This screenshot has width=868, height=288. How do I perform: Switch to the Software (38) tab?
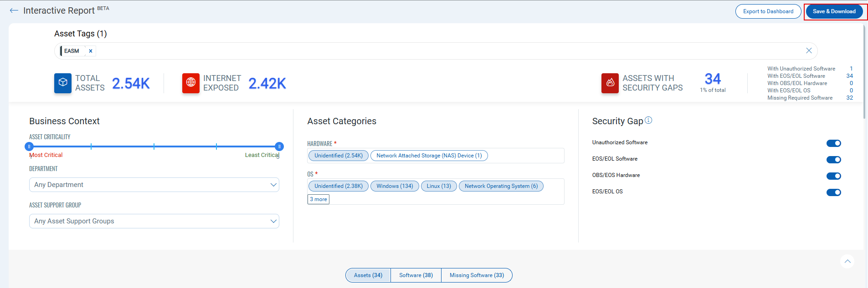(x=416, y=275)
